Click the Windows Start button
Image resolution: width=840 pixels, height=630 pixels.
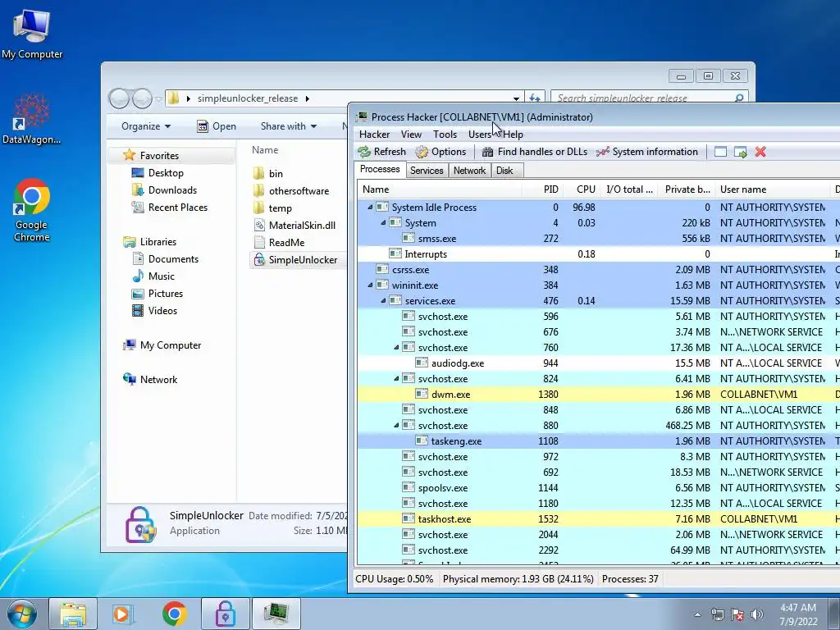point(22,614)
